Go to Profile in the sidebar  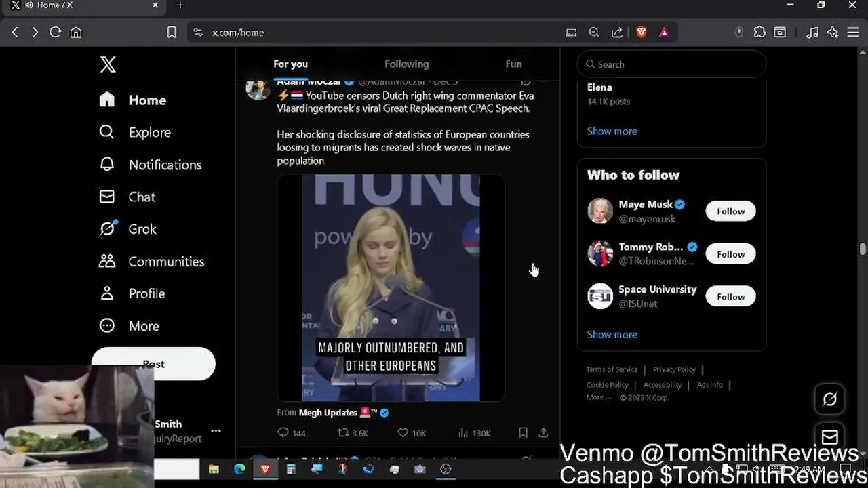(x=132, y=293)
